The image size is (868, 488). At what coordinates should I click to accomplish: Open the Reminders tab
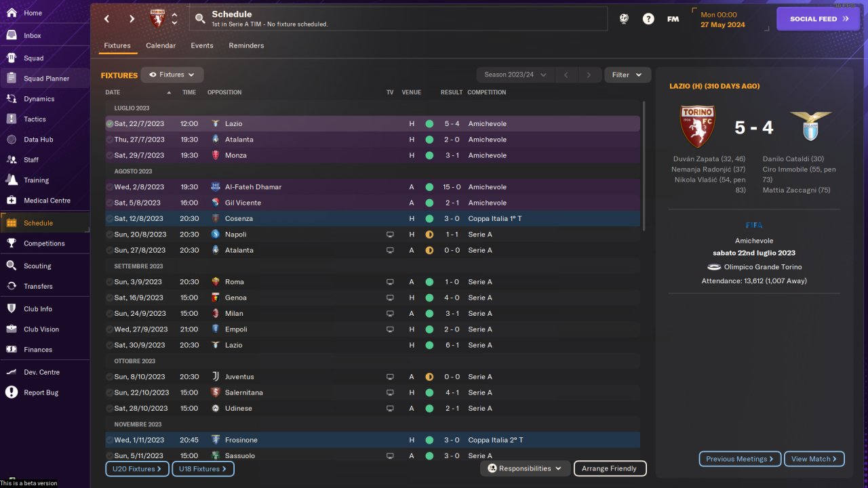(246, 45)
